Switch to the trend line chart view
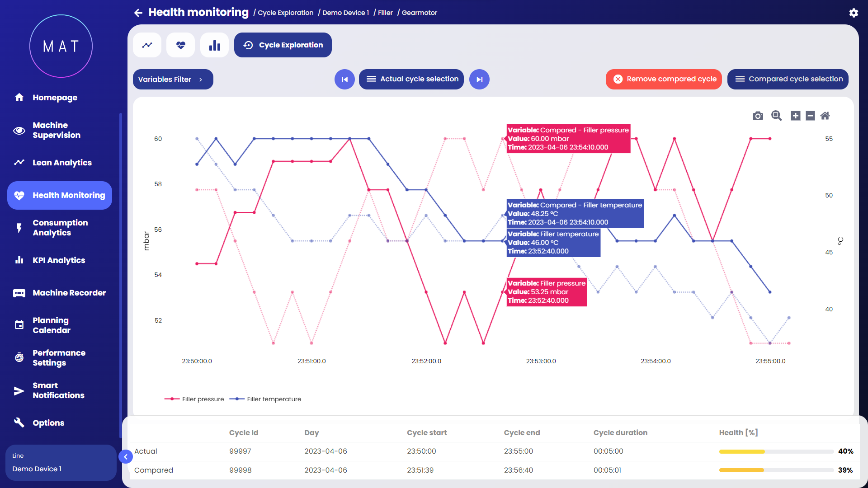This screenshot has width=868, height=488. [x=147, y=45]
